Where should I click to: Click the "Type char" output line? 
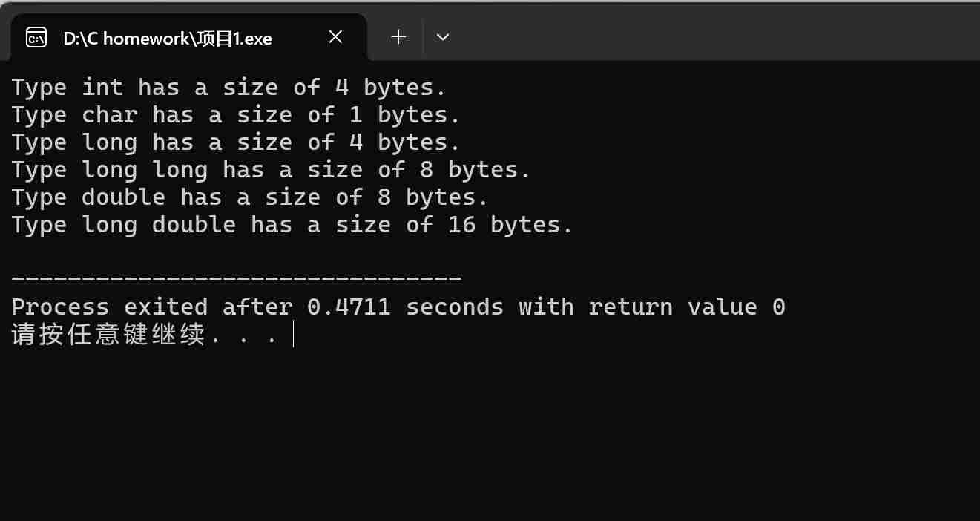click(235, 115)
